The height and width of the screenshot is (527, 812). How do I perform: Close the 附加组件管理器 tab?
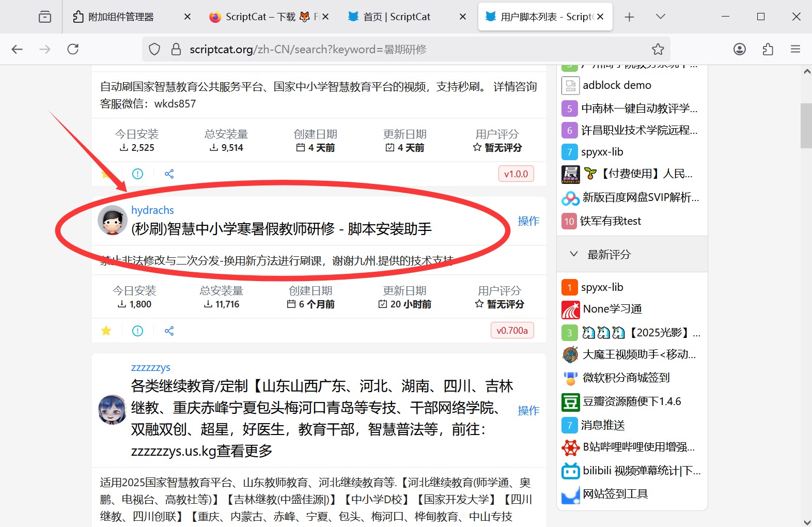[x=188, y=17]
